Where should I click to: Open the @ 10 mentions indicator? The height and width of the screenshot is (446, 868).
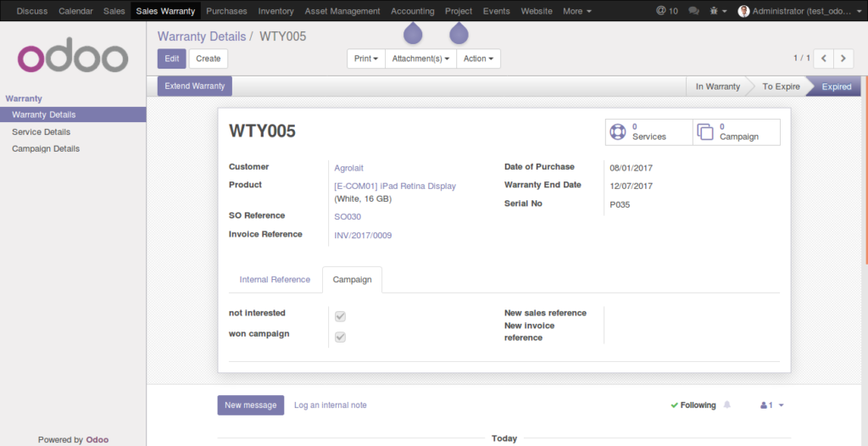coord(666,10)
